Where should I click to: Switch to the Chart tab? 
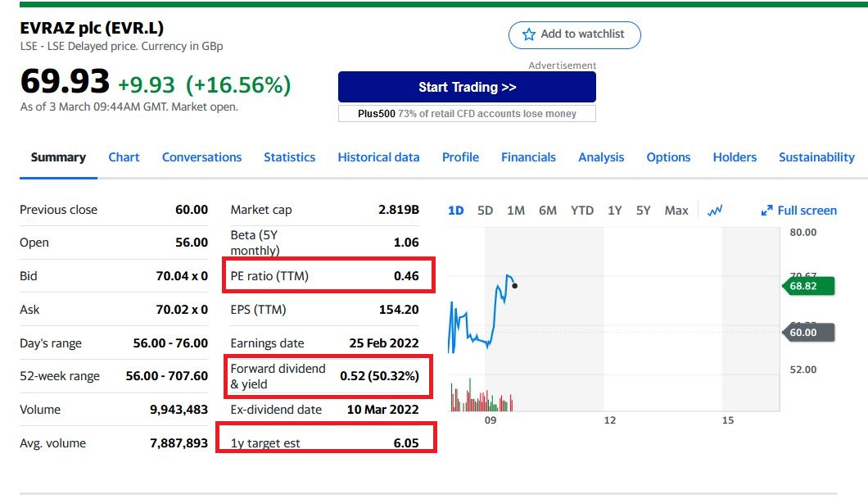tap(124, 157)
